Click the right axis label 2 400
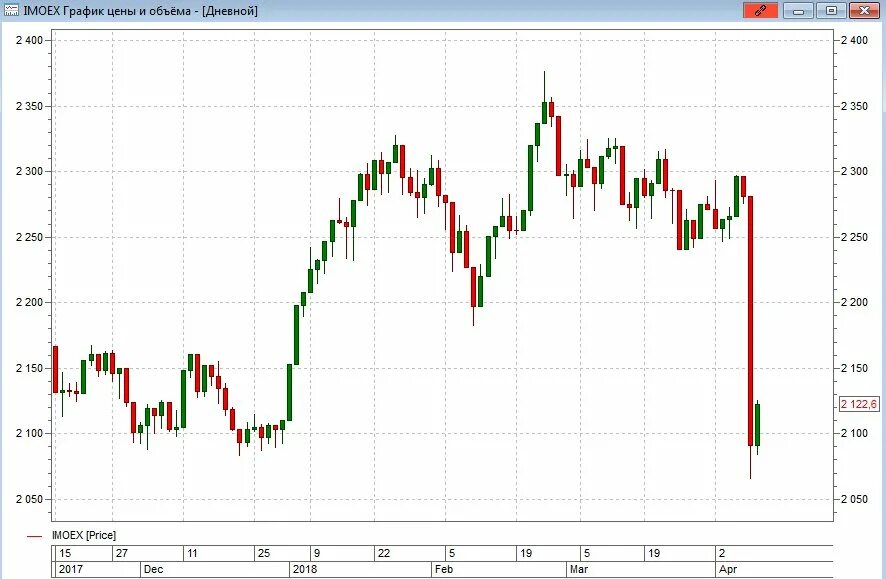The height and width of the screenshot is (579, 886). click(x=854, y=40)
